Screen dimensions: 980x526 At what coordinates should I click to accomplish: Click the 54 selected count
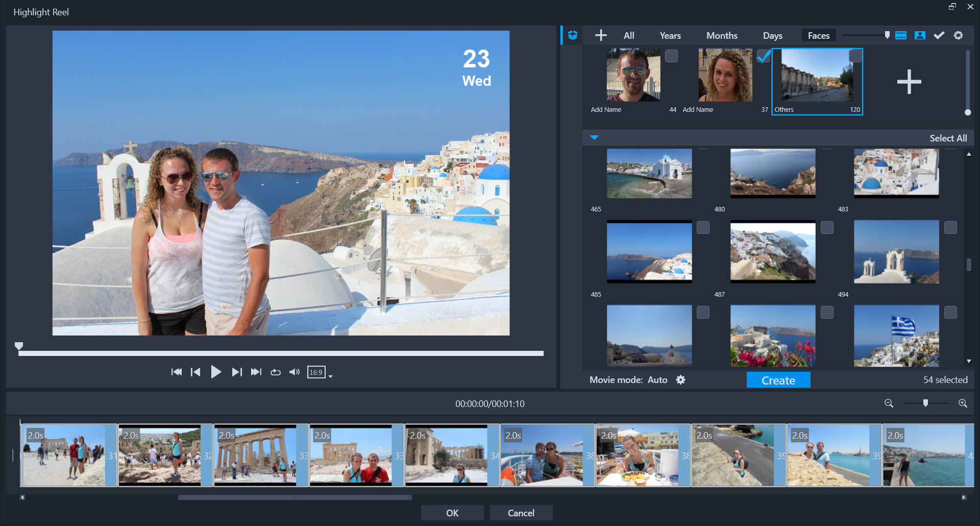pos(945,380)
